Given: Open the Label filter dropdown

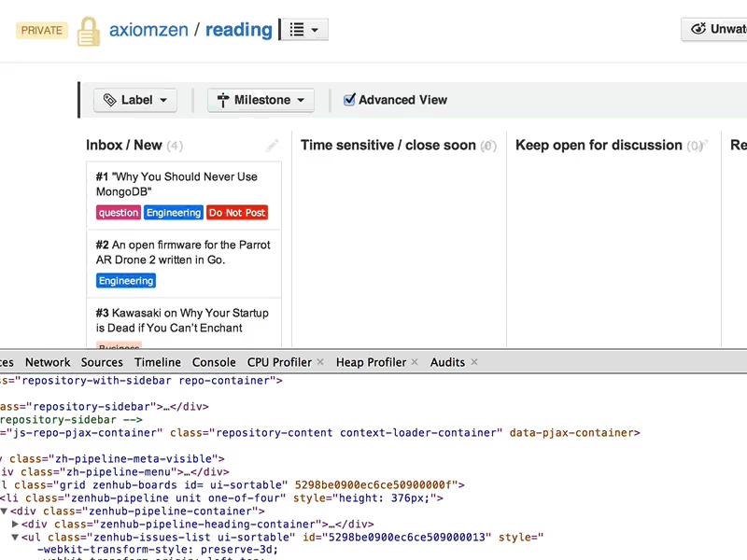Looking at the screenshot, I should click(134, 100).
